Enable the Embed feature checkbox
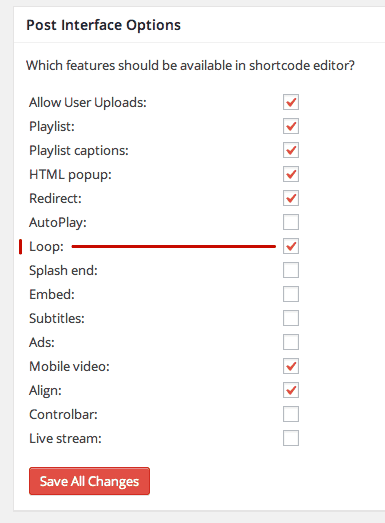The height and width of the screenshot is (523, 385). (291, 294)
